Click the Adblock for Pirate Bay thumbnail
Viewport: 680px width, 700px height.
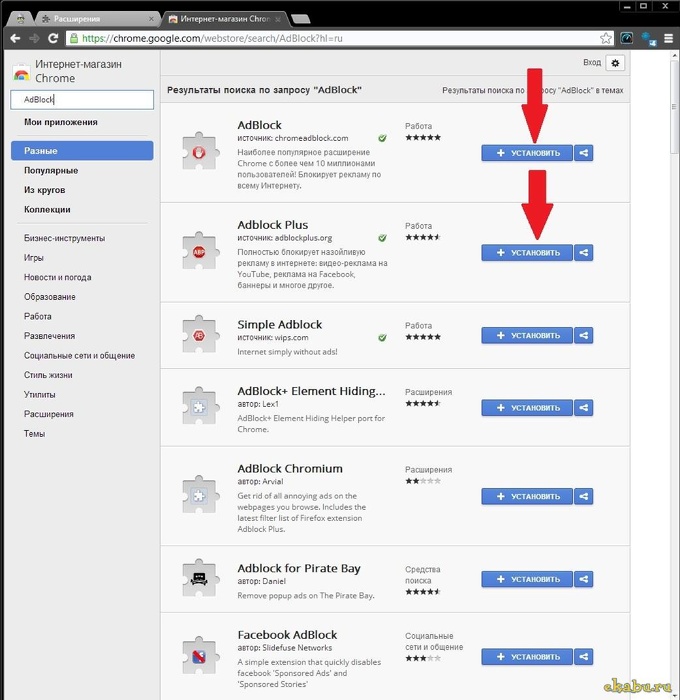pyautogui.click(x=200, y=578)
